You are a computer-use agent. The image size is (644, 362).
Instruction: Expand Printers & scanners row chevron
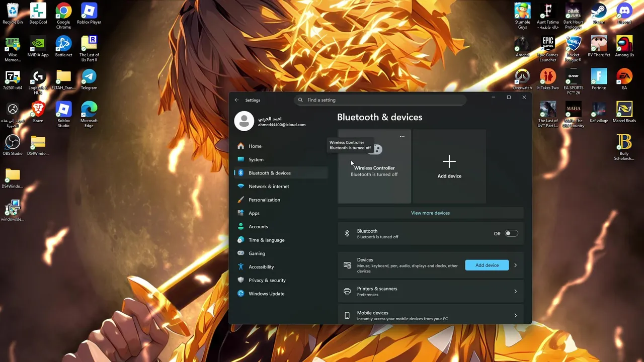515,291
